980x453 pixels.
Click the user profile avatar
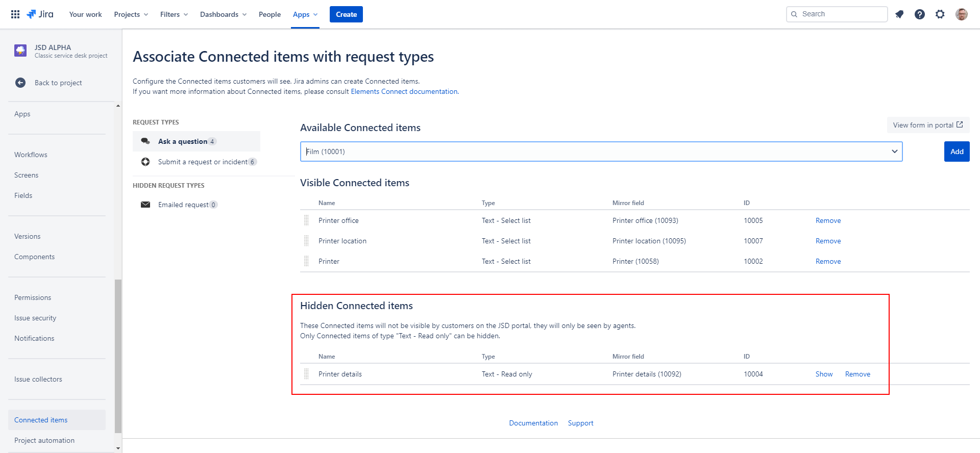tap(961, 14)
